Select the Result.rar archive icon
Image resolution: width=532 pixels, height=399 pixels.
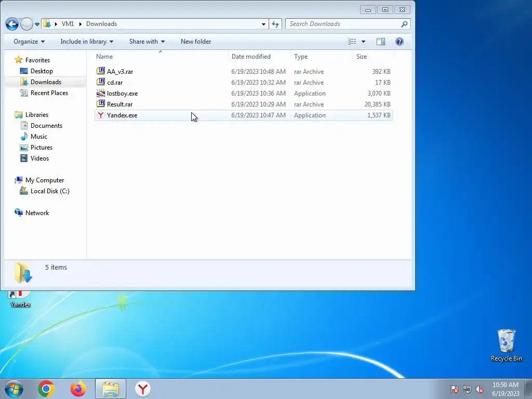point(101,104)
